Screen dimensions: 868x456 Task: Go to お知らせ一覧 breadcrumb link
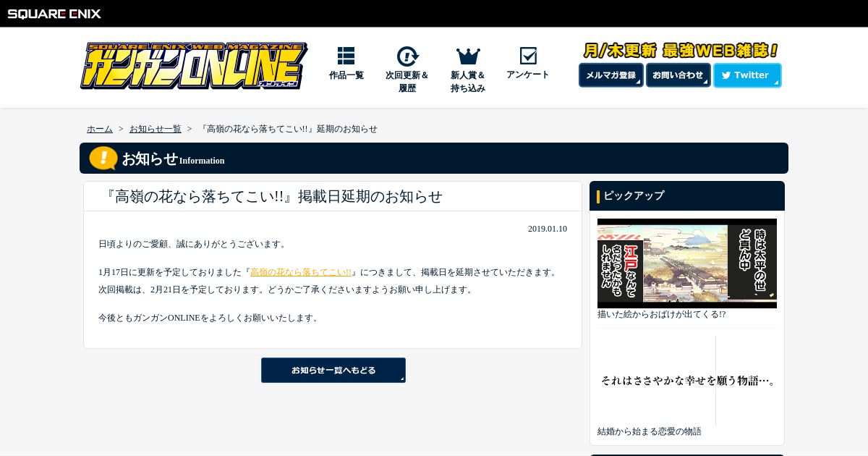click(x=156, y=129)
